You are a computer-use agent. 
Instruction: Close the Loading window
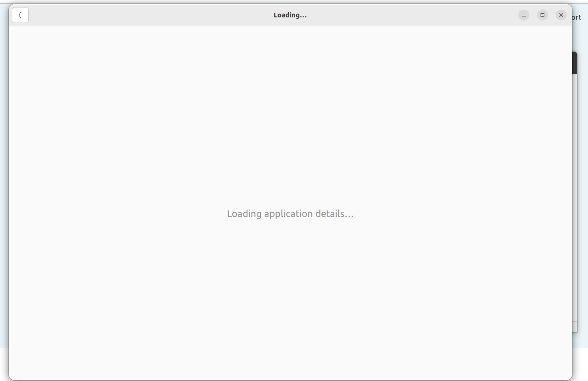(561, 15)
